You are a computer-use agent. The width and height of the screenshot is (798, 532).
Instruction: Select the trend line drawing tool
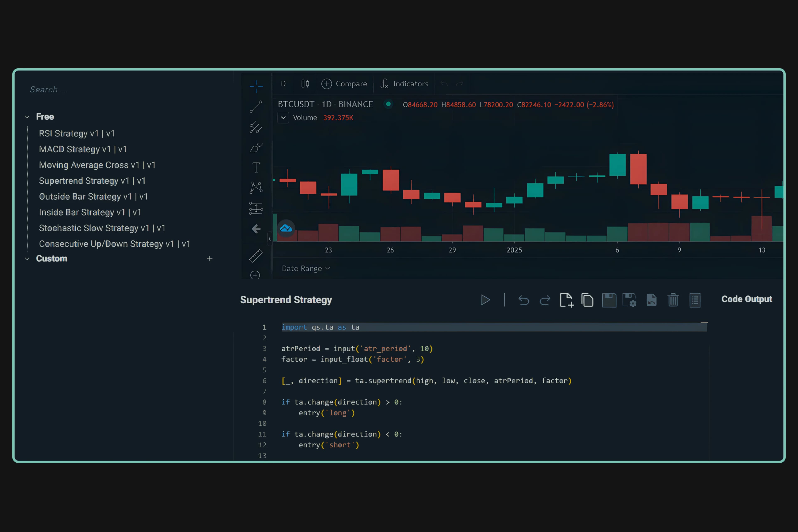click(256, 107)
